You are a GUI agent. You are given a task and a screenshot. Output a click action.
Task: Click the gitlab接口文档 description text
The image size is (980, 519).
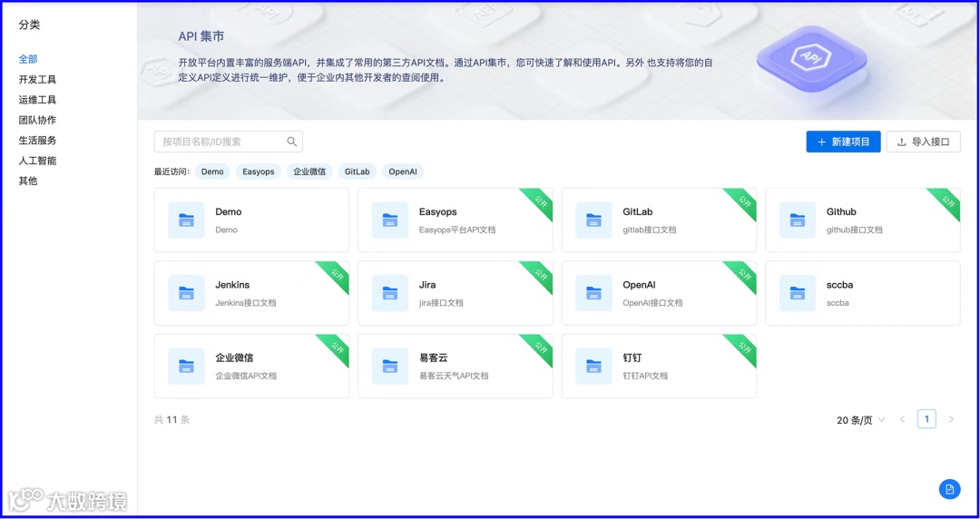(650, 230)
